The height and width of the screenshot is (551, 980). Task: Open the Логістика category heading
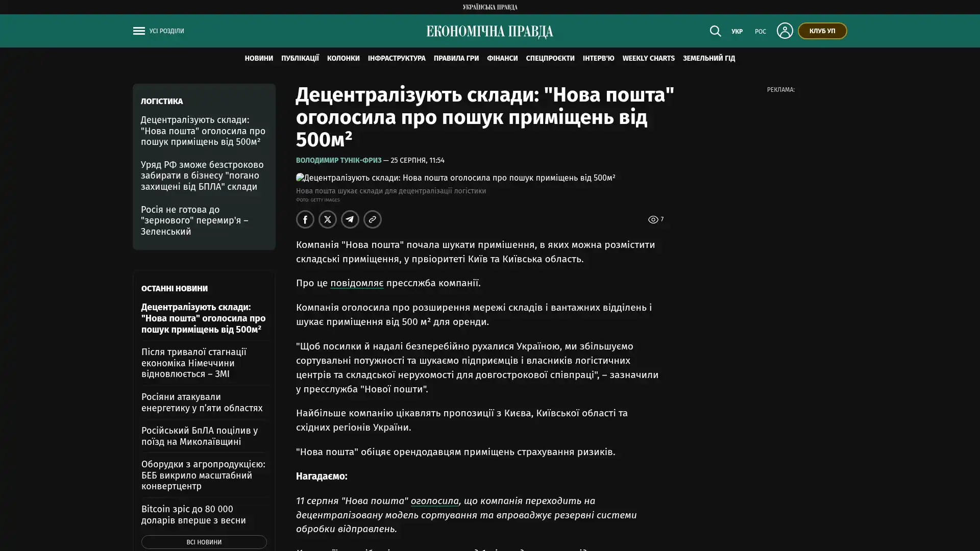coord(162,102)
